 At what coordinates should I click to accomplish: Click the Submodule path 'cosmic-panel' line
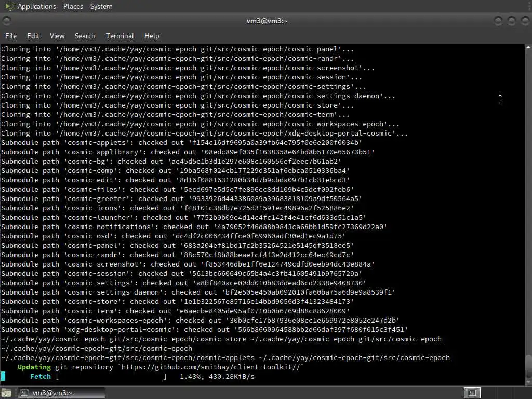pyautogui.click(x=178, y=245)
